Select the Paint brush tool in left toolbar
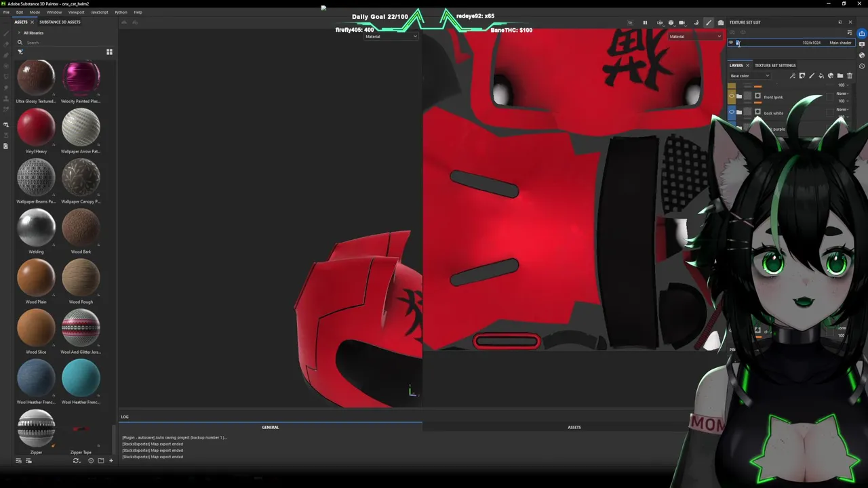Screen dimensions: 868x488 [x=6, y=33]
